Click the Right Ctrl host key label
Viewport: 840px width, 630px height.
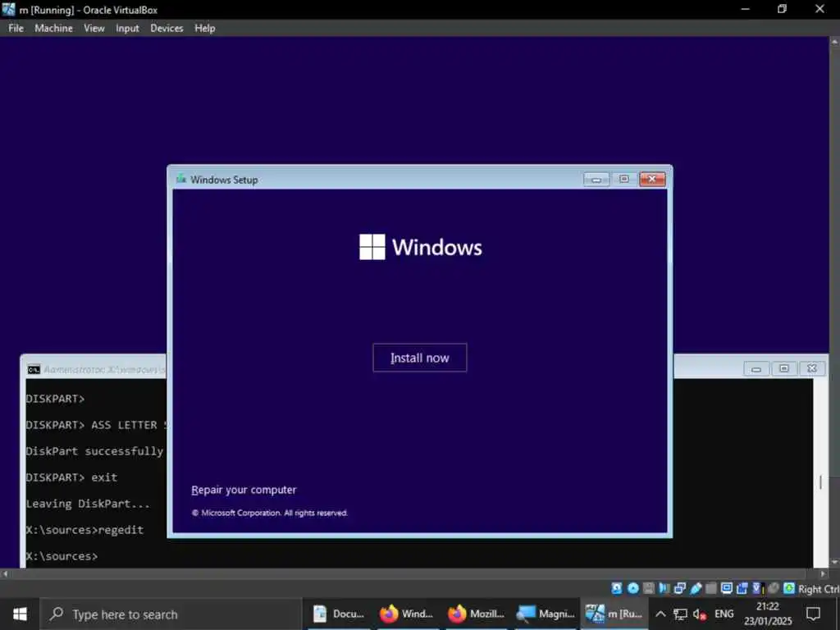(x=819, y=589)
